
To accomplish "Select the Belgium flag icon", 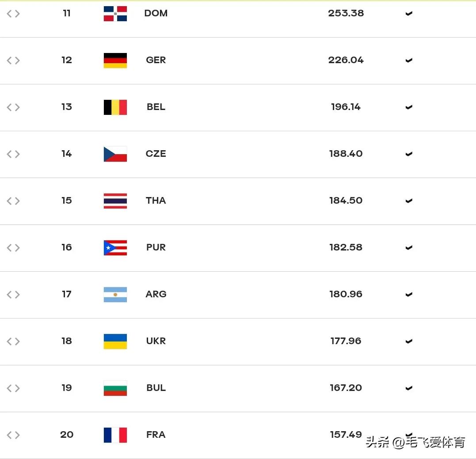I will [x=115, y=107].
